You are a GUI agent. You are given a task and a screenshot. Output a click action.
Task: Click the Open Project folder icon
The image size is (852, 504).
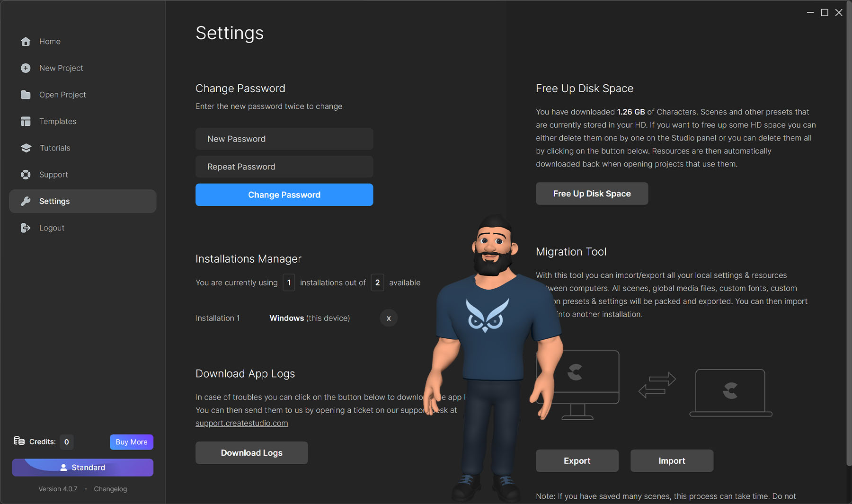(x=26, y=95)
